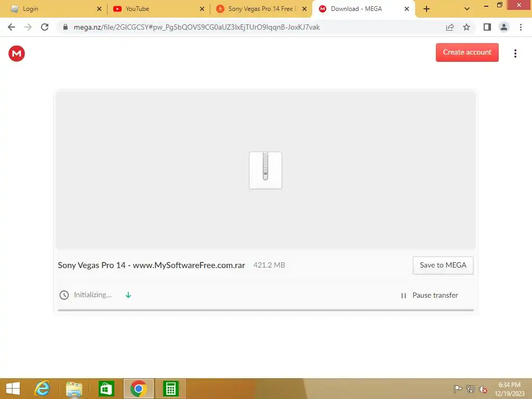Open File Explorer from taskbar

tap(74, 389)
